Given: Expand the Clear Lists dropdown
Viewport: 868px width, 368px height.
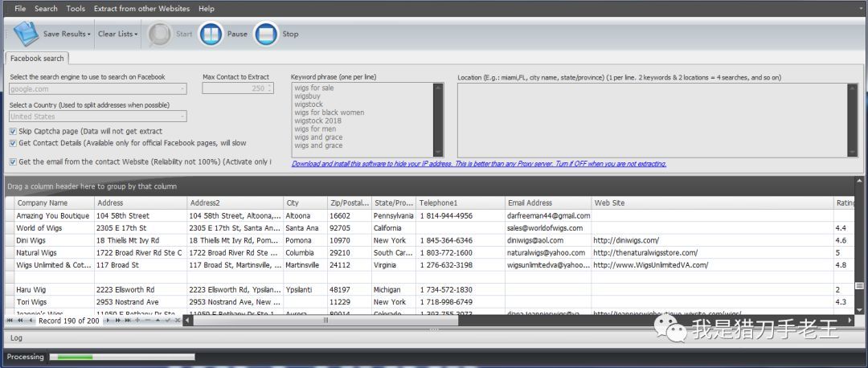Looking at the screenshot, I should point(118,34).
